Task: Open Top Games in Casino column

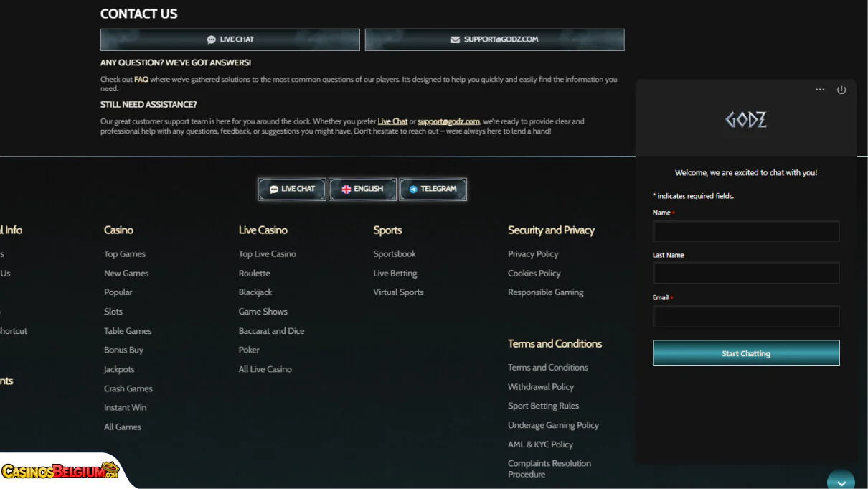Action: (x=125, y=254)
